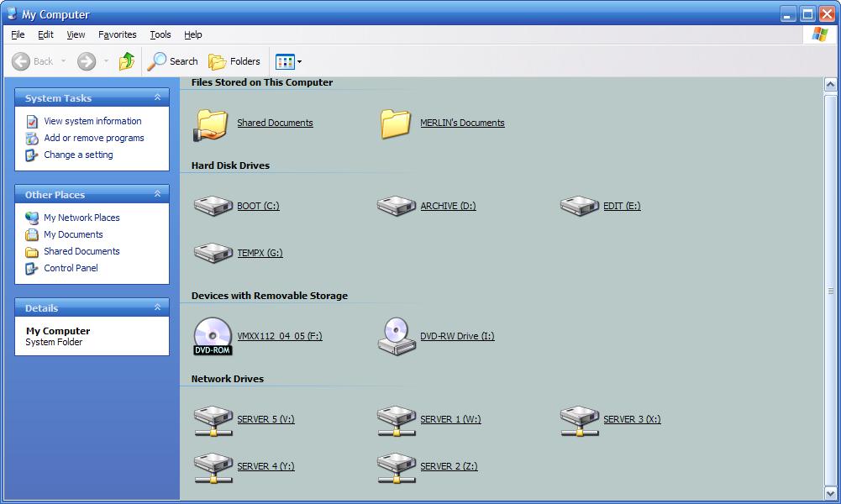
Task: Open the Back history dropdown arrow
Action: pyautogui.click(x=63, y=61)
